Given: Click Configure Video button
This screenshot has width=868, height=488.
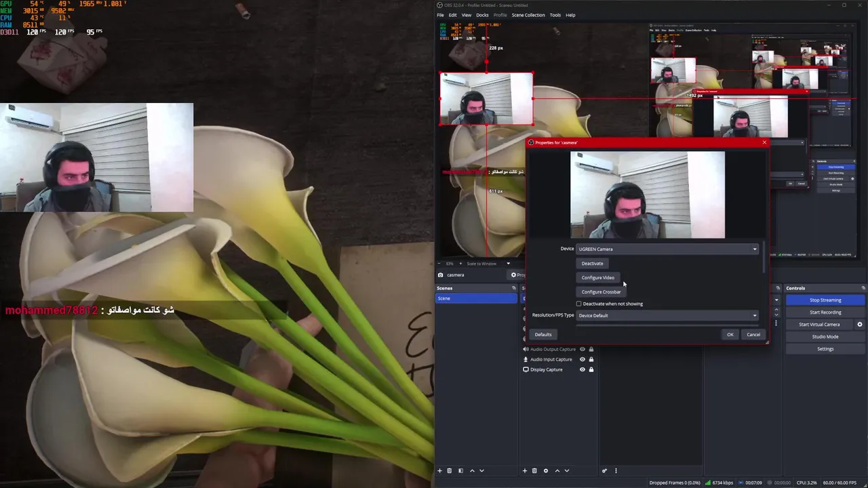Looking at the screenshot, I should (x=598, y=277).
